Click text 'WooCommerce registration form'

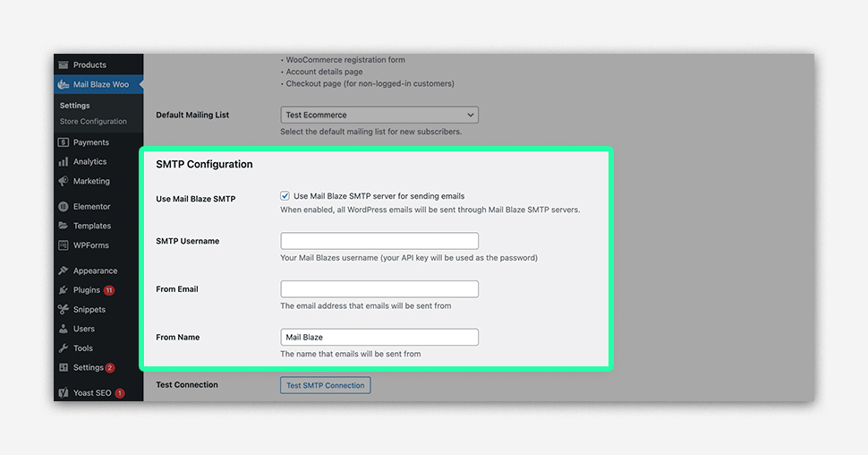(x=345, y=60)
